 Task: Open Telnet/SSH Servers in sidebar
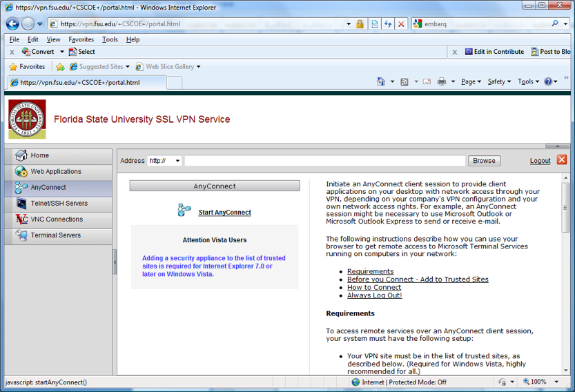click(x=59, y=204)
